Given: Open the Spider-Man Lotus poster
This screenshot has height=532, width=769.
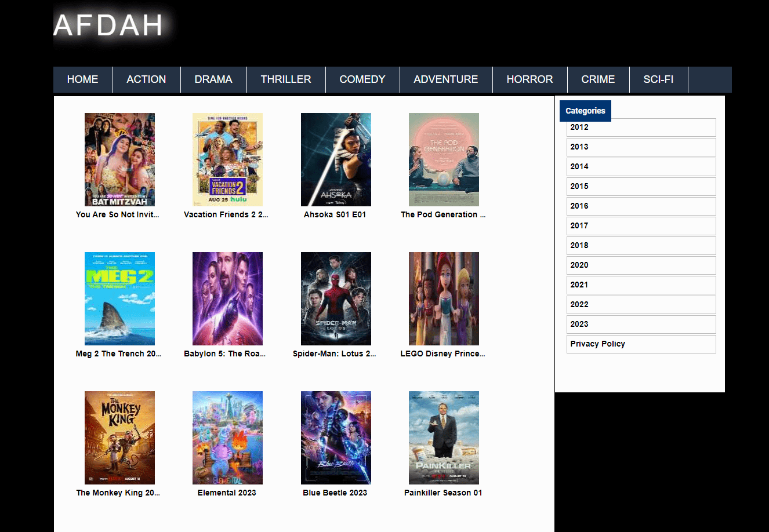Looking at the screenshot, I should click(336, 298).
